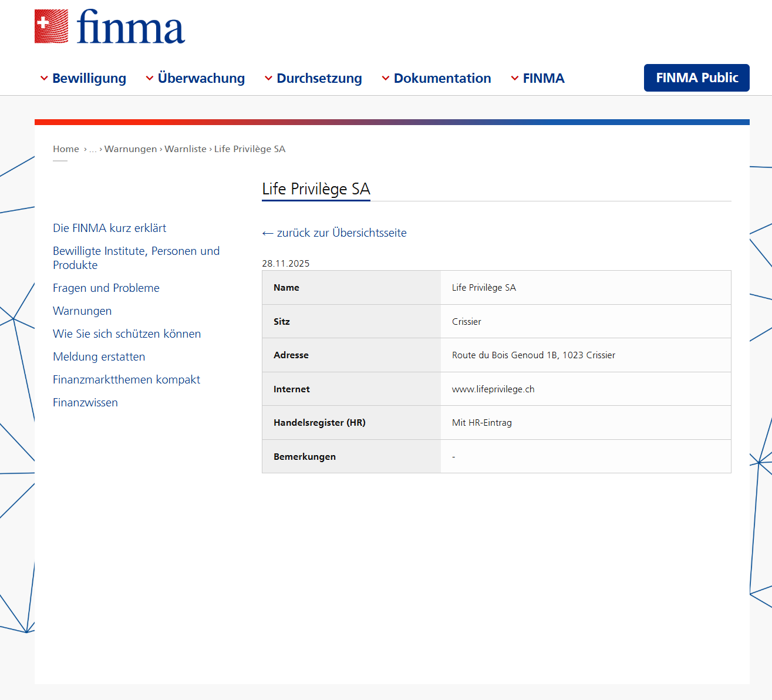Select the www.lifeprivilege.ch web address
This screenshot has height=700, width=772.
pyautogui.click(x=493, y=389)
